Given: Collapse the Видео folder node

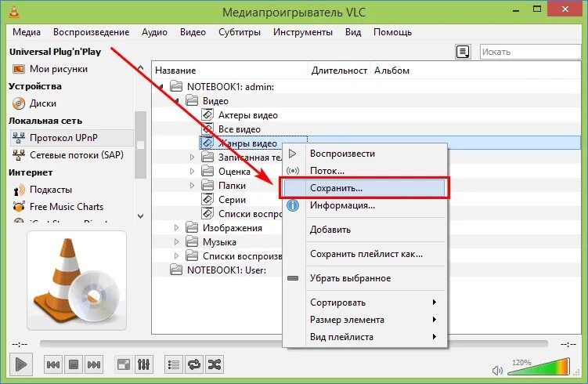Looking at the screenshot, I should 176,101.
